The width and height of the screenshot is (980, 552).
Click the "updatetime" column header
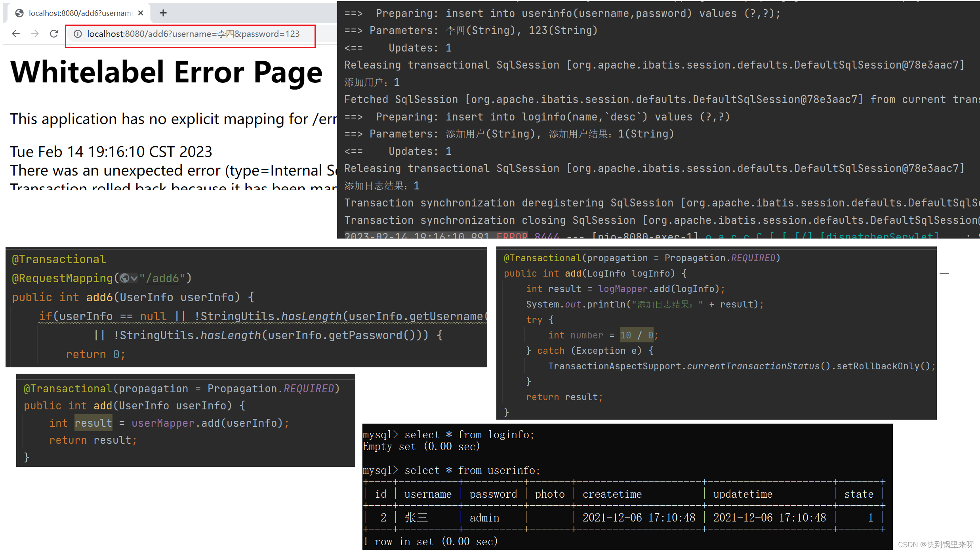pos(743,494)
